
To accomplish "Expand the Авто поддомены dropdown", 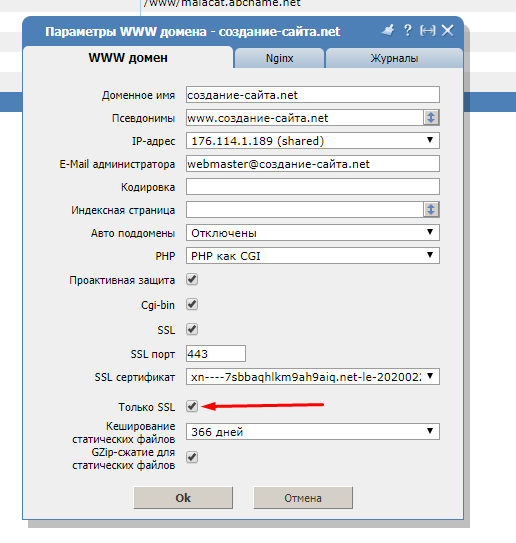I will pyautogui.click(x=313, y=233).
